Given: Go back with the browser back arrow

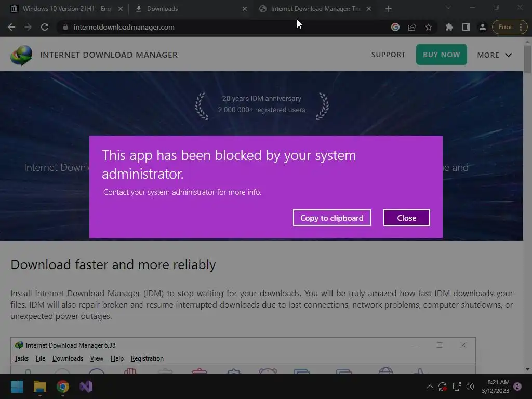Looking at the screenshot, I should coord(11,27).
